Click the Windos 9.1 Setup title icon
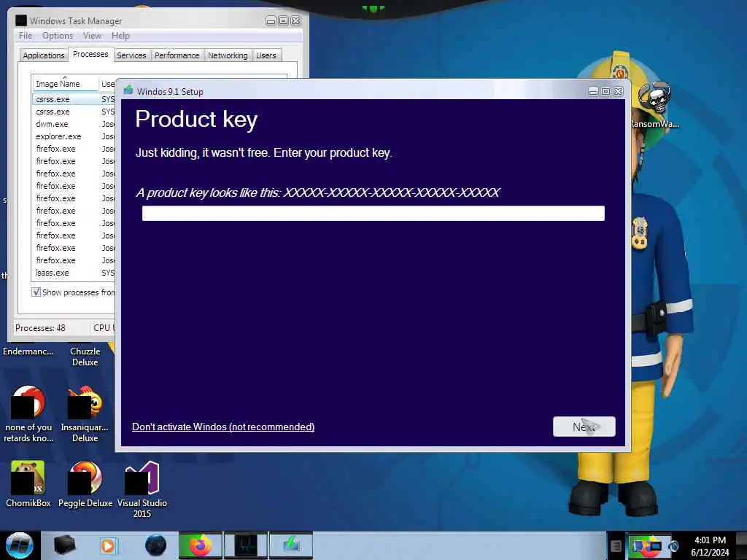The image size is (747, 560). point(128,90)
